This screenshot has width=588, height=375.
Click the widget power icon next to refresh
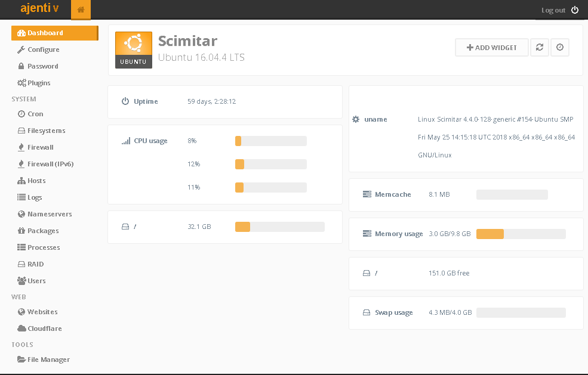(559, 47)
